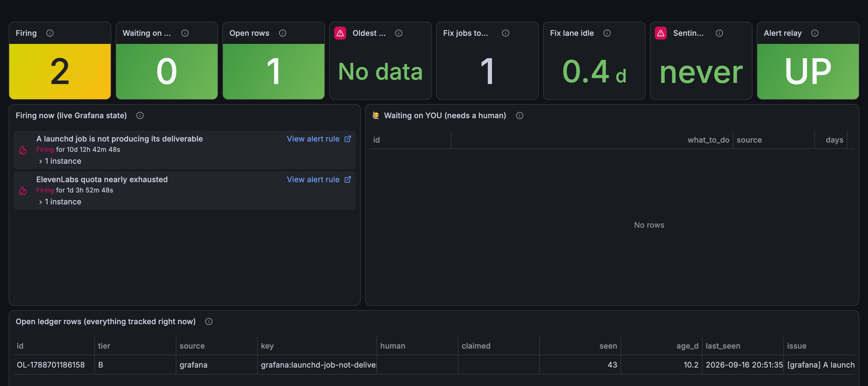Viewport: 868px width, 386px height.
Task: Open View alert rule for launchd job
Action: pyautogui.click(x=319, y=139)
